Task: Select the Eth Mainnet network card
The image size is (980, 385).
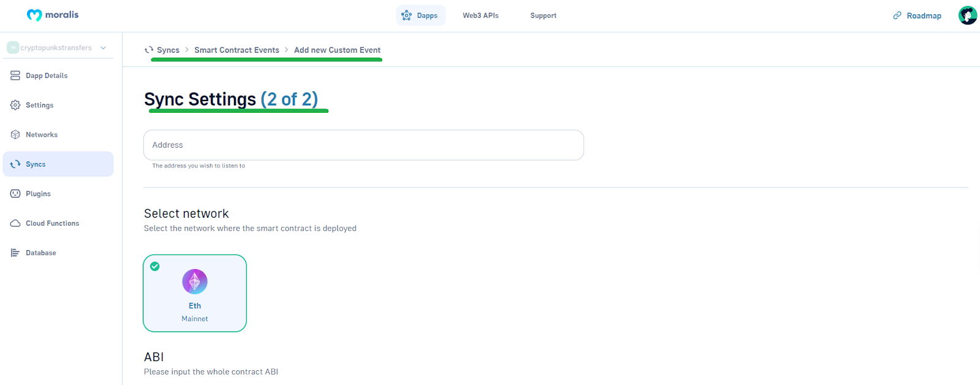Action: [195, 293]
